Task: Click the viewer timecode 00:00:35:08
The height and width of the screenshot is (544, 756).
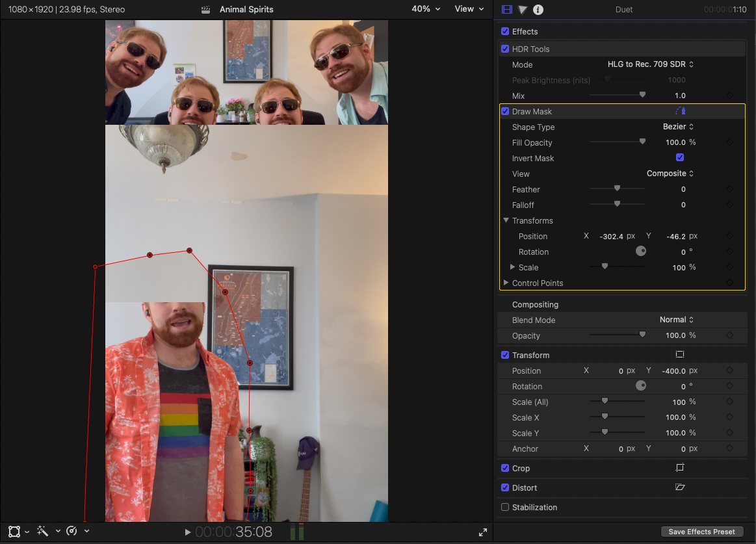Action: click(234, 532)
